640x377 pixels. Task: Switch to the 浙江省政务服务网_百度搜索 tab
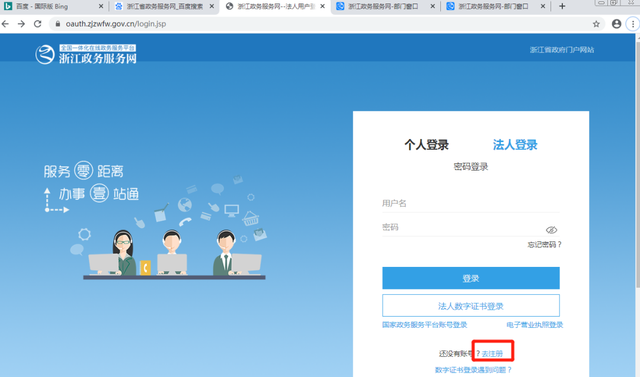[164, 6]
